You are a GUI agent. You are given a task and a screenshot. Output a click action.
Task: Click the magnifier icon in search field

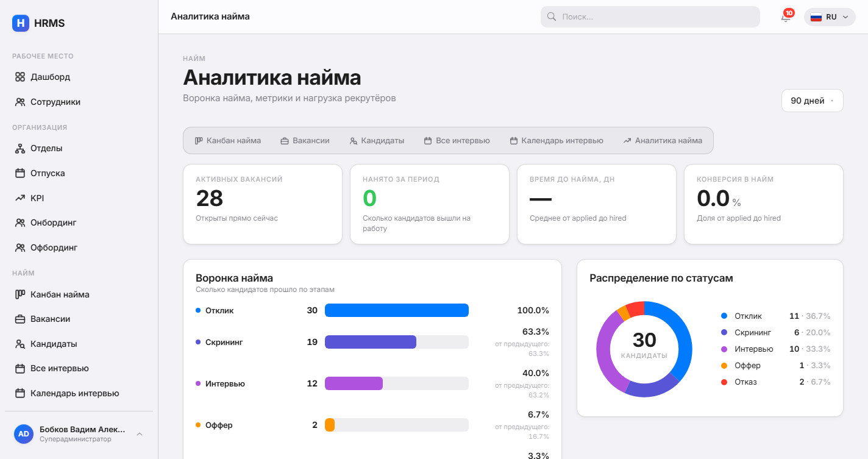[x=552, y=17]
